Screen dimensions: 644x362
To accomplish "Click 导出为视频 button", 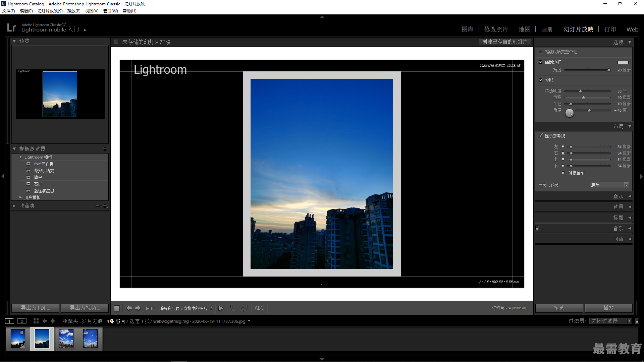I will 85,308.
